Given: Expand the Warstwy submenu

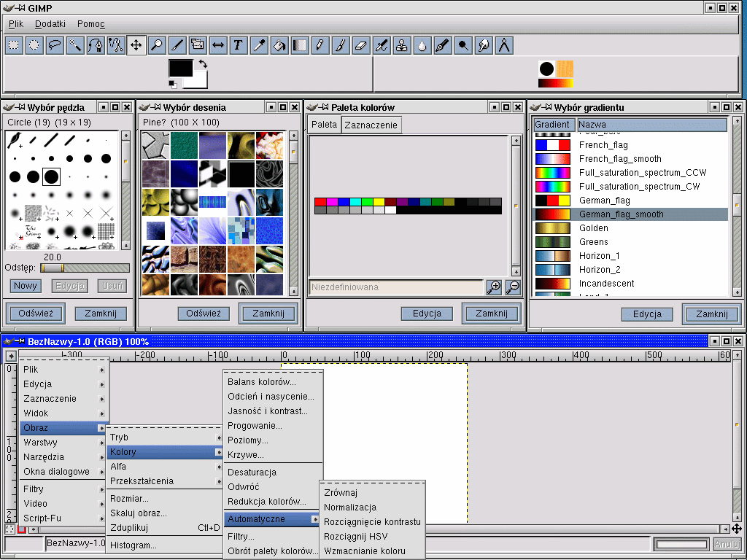Looking at the screenshot, I should click(63, 443).
